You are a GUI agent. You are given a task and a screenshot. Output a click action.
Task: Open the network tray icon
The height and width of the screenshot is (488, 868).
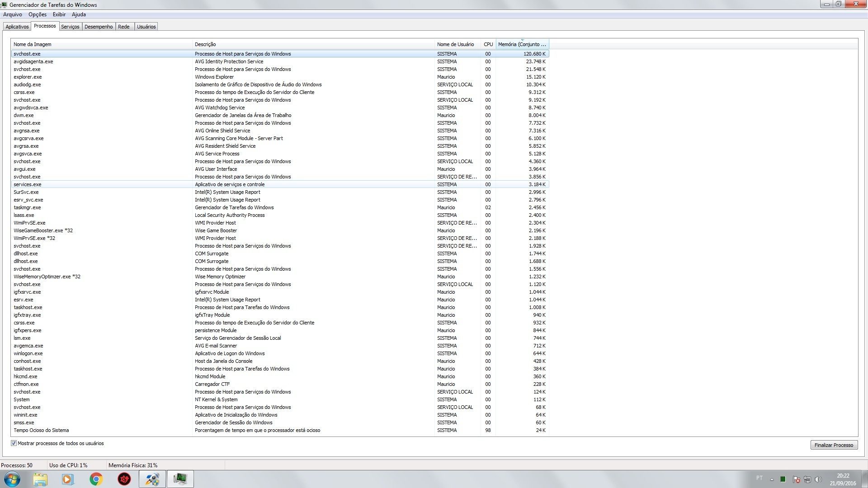pos(807,479)
